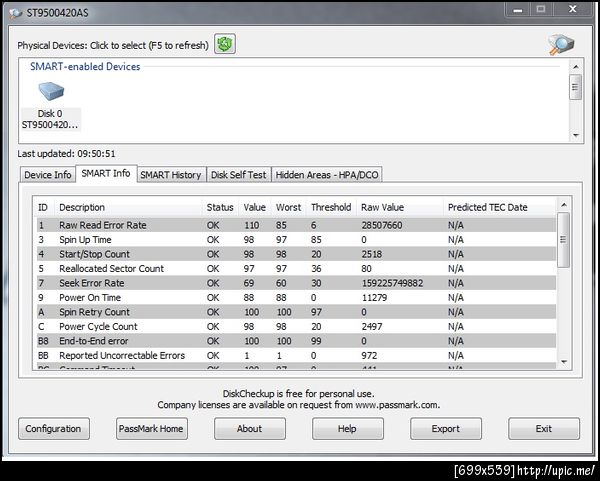Click the magnifier disk logo icon
The height and width of the screenshot is (481, 600).
pos(561,44)
